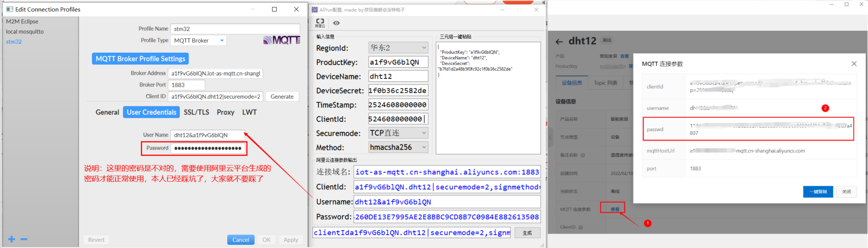Open the 设备信息 tab on device page
This screenshot has height=248, width=868.
pos(572,83)
